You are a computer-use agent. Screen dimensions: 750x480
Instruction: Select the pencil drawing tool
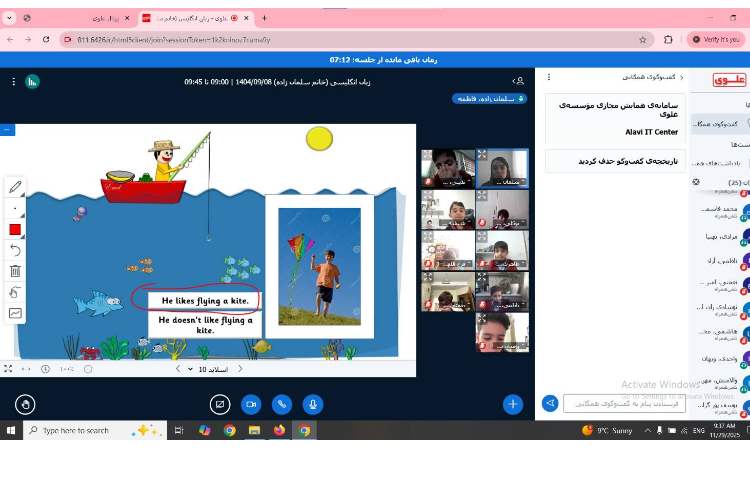[x=15, y=187]
